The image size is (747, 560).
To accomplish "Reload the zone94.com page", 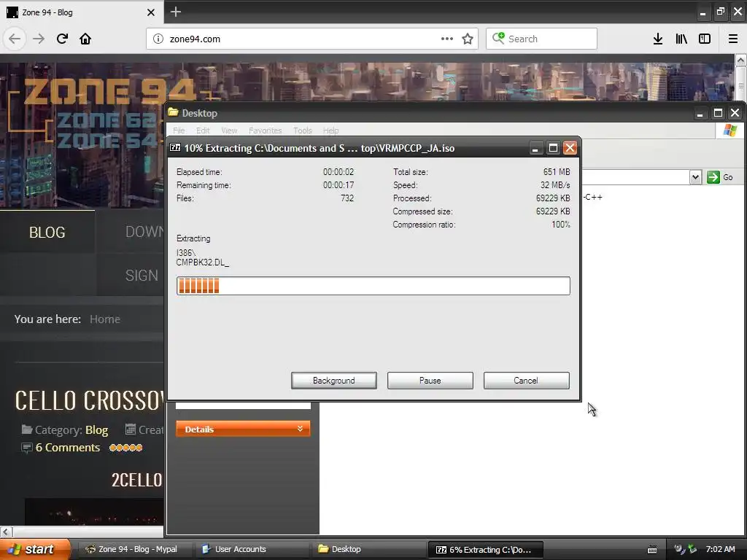I will click(62, 39).
